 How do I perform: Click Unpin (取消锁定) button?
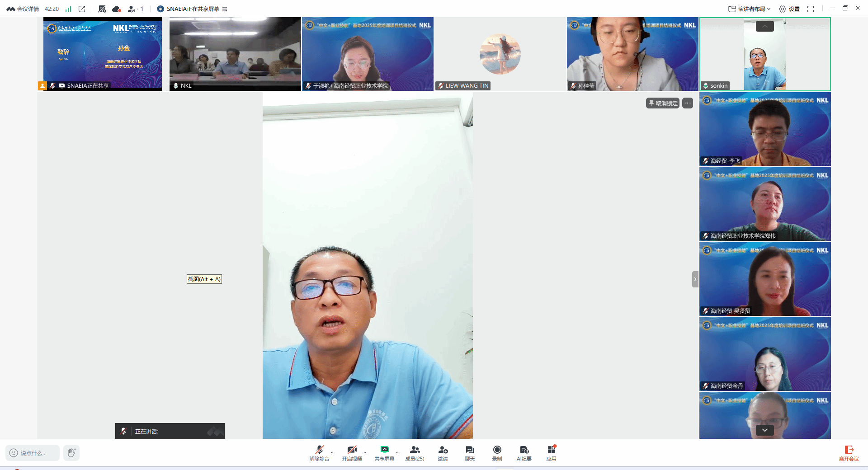coord(663,103)
